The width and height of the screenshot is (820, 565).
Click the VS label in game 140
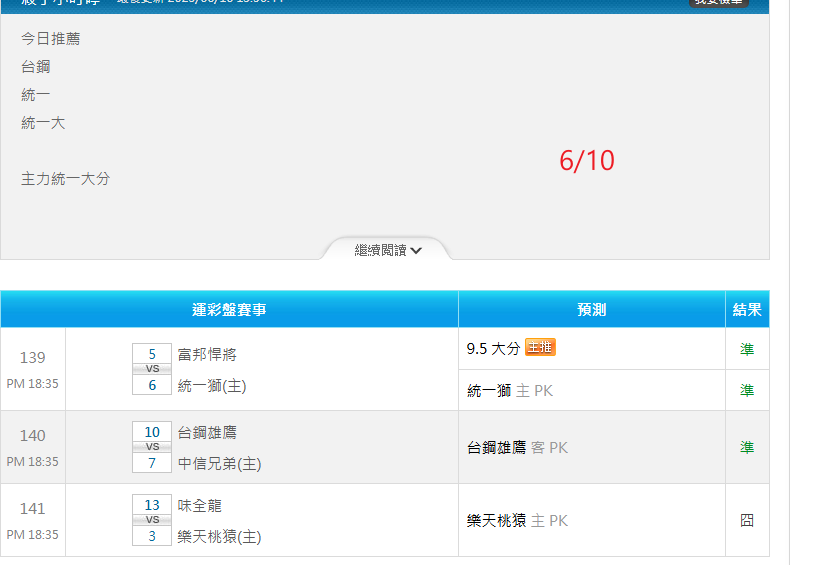click(152, 447)
